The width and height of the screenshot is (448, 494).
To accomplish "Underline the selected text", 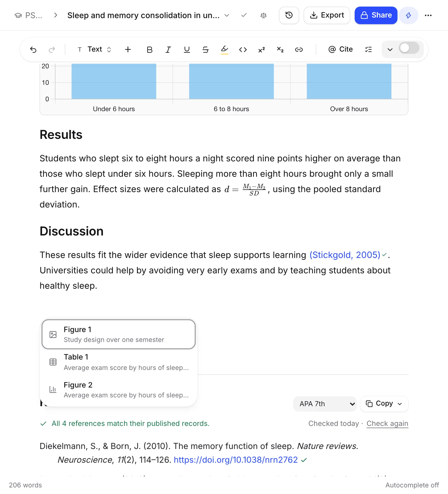I will click(x=187, y=50).
